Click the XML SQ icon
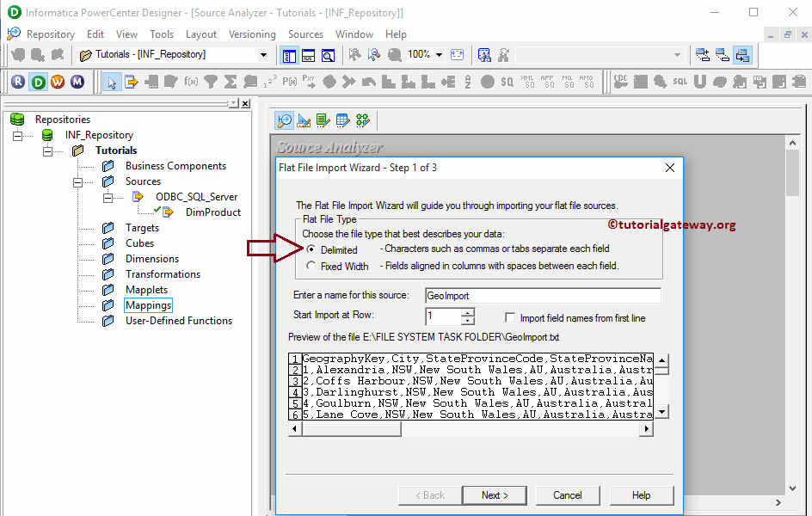Image resolution: width=812 pixels, height=516 pixels. (x=527, y=82)
